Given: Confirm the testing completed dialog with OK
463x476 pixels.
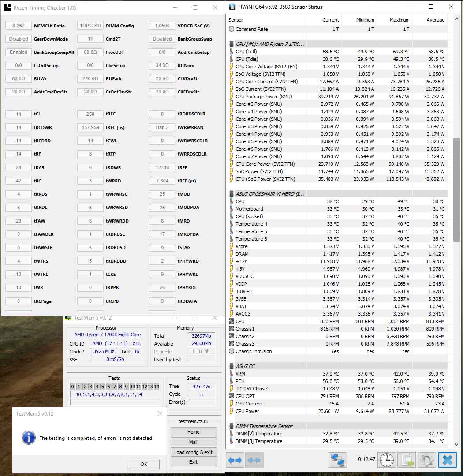Looking at the screenshot, I should tap(144, 464).
